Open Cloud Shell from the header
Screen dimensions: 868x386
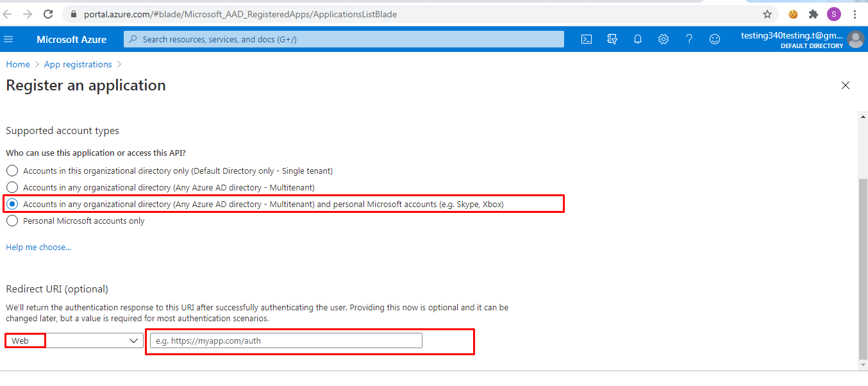click(586, 39)
